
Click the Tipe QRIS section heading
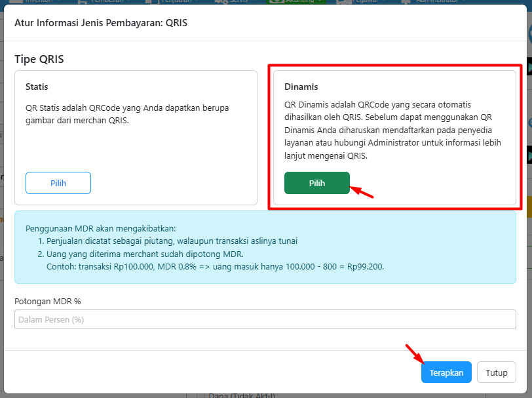coord(39,59)
